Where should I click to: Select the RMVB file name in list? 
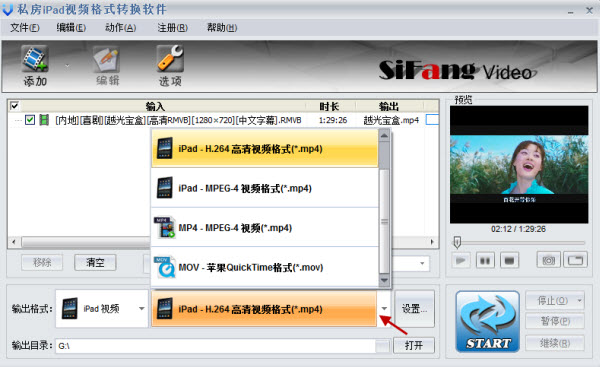point(178,120)
